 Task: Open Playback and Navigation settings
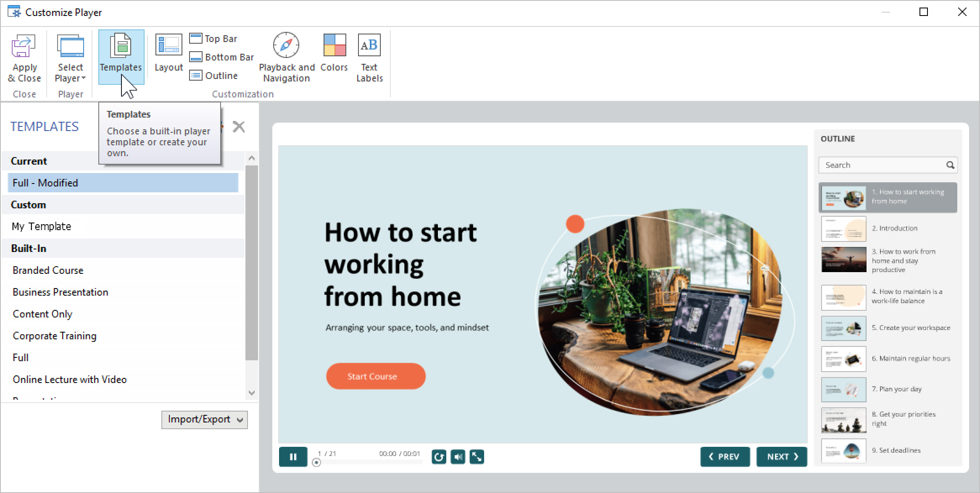click(x=287, y=58)
